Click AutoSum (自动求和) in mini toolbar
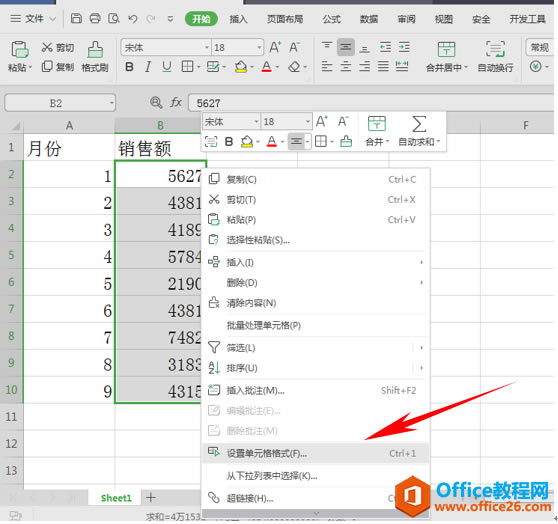The width and height of the screenshot is (558, 524). coord(419,131)
